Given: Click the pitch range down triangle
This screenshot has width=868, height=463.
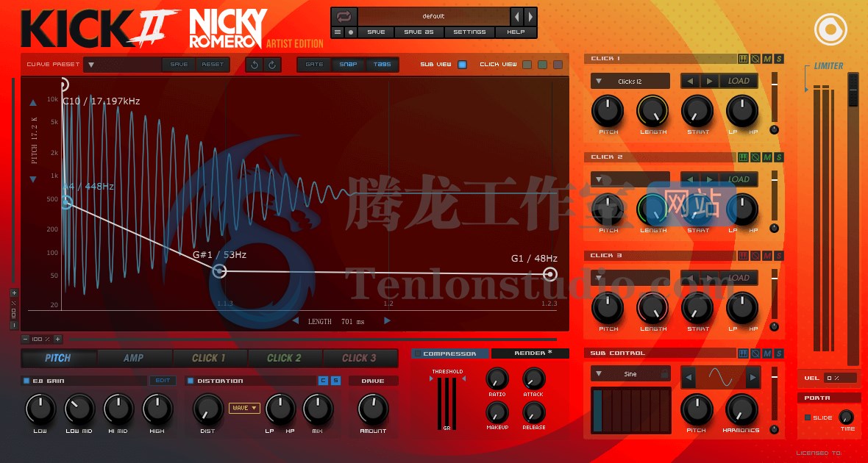Looking at the screenshot, I should tap(32, 179).
